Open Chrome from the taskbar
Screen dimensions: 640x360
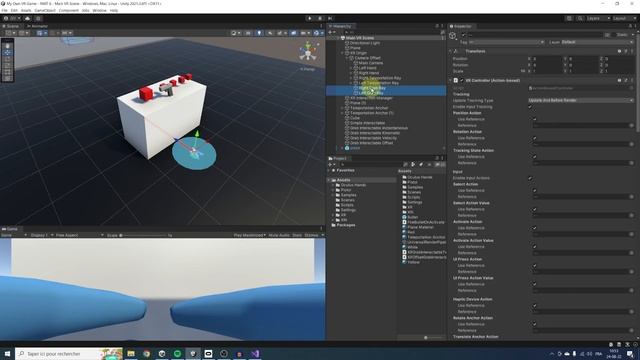[146, 353]
